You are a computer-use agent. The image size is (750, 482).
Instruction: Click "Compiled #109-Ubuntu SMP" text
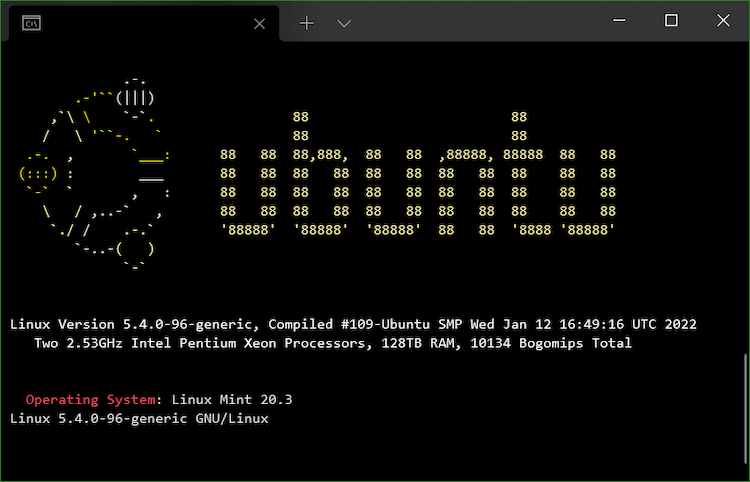click(365, 324)
